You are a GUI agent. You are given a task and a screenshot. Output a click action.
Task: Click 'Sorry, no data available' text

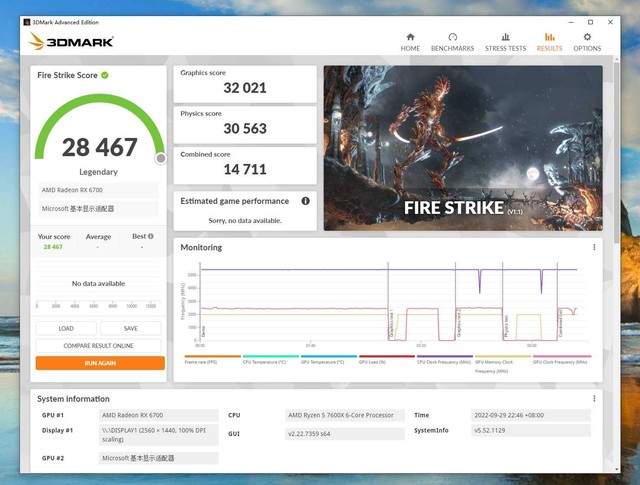pyautogui.click(x=245, y=220)
